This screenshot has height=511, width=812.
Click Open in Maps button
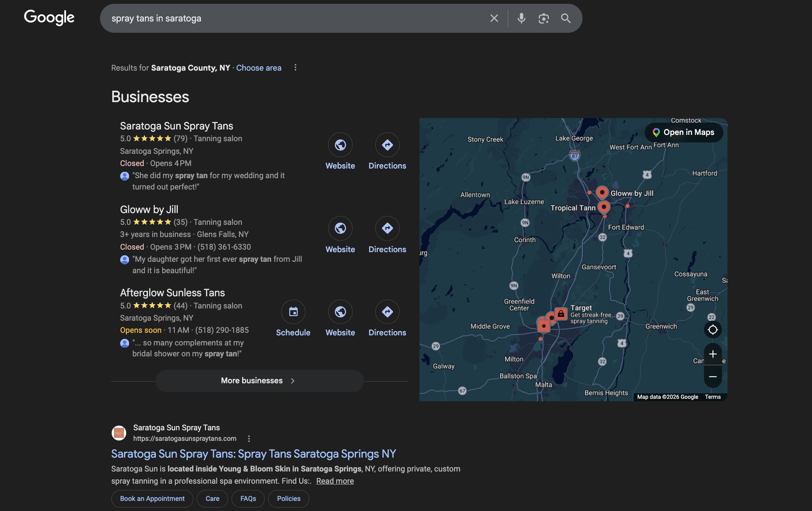coord(684,132)
